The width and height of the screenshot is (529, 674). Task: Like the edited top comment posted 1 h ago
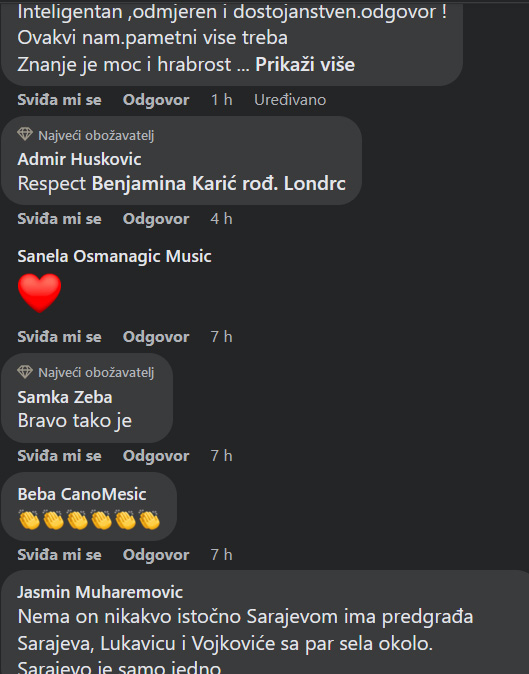pyautogui.click(x=59, y=100)
